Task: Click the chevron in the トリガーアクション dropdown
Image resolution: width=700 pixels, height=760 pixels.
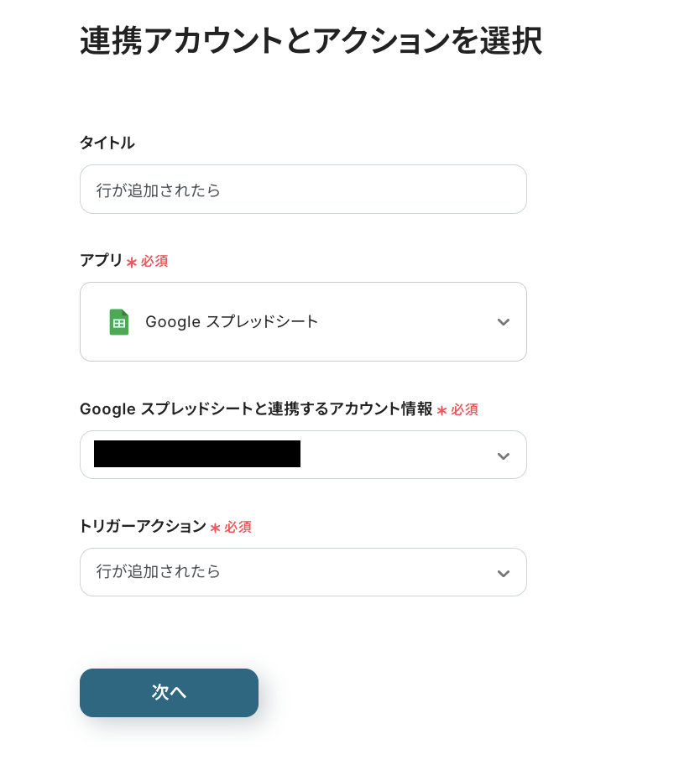Action: pos(504,573)
